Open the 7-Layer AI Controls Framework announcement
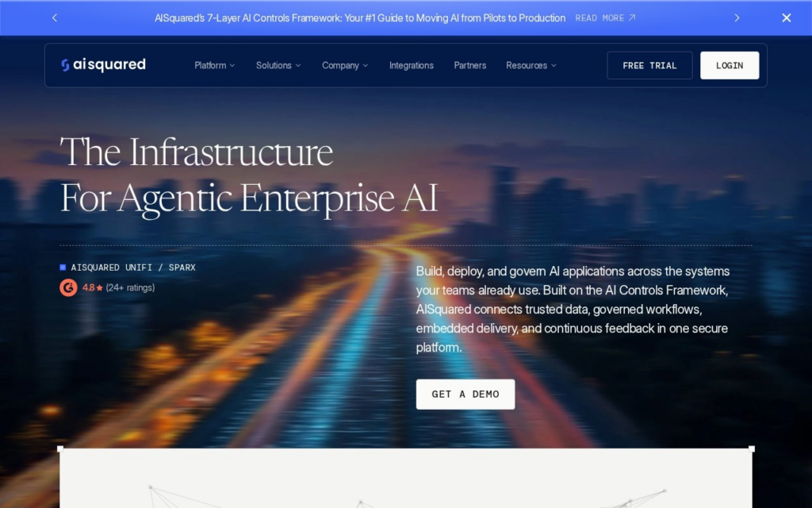The width and height of the screenshot is (812, 508). click(x=360, y=18)
